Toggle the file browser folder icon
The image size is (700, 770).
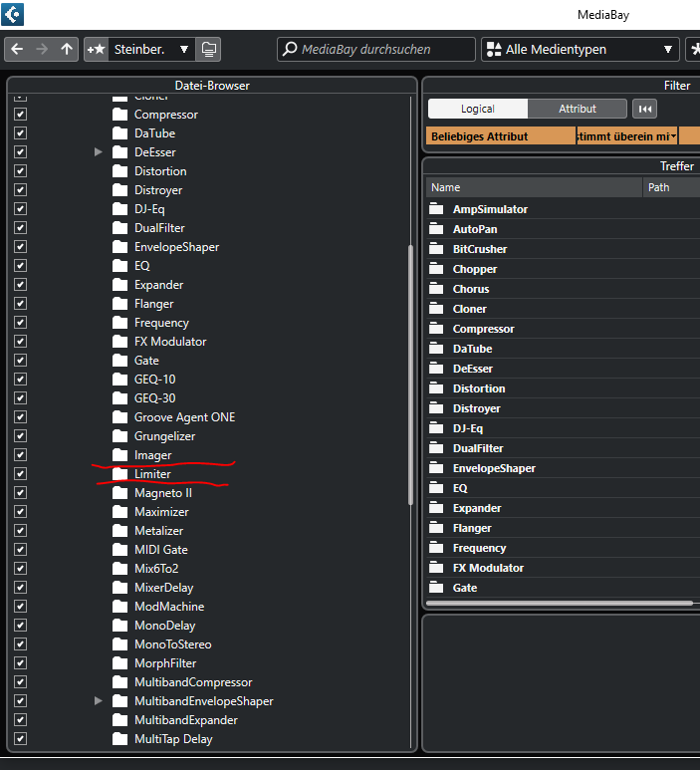[208, 49]
